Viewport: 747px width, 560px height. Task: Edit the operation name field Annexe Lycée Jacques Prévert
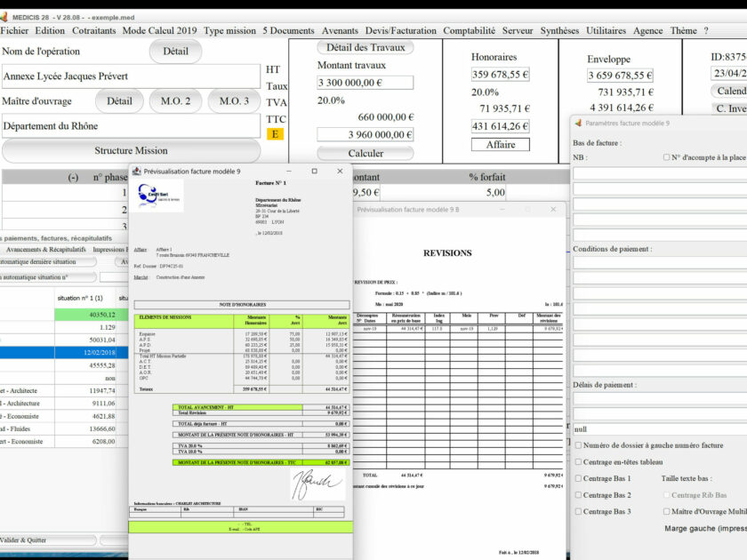131,76
